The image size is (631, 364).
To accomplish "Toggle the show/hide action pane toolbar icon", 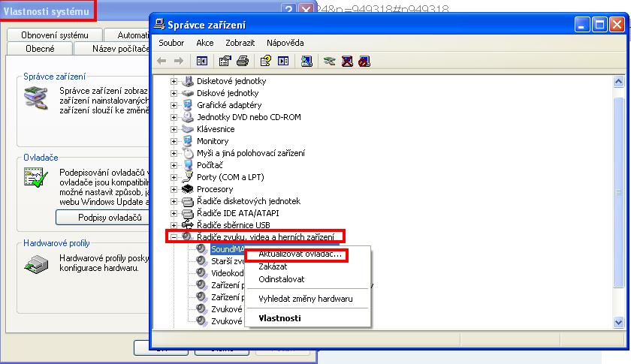I will 283,61.
